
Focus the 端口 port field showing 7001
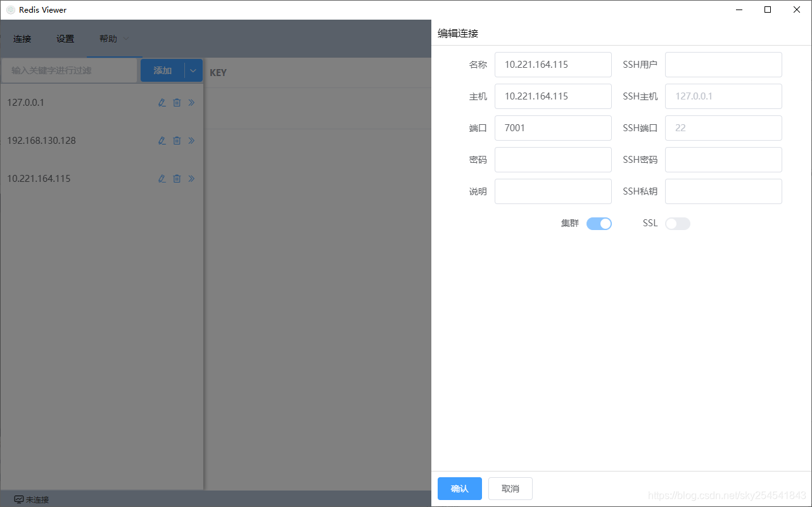pyautogui.click(x=553, y=128)
